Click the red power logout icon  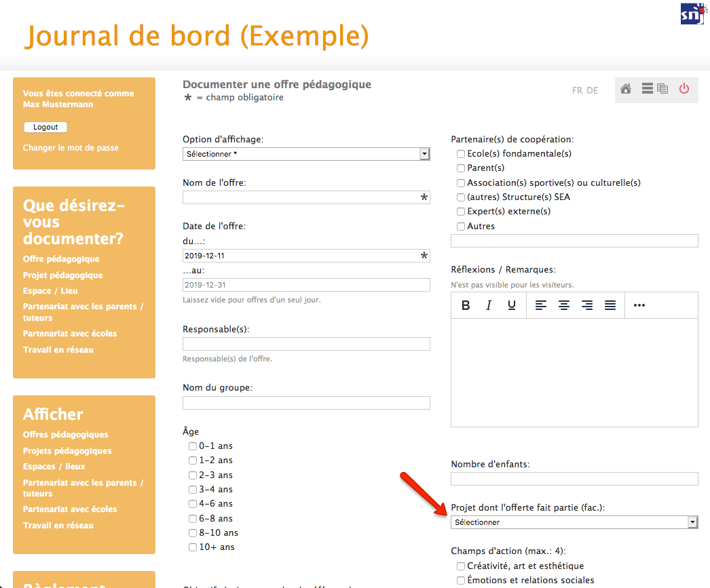[x=684, y=89]
